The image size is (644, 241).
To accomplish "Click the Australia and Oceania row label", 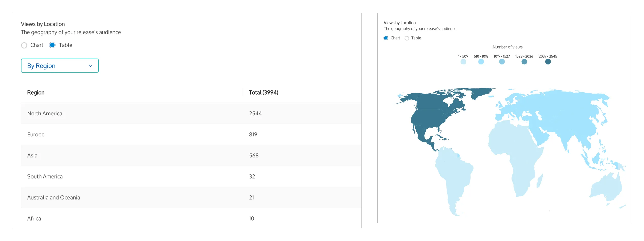I will click(x=54, y=197).
